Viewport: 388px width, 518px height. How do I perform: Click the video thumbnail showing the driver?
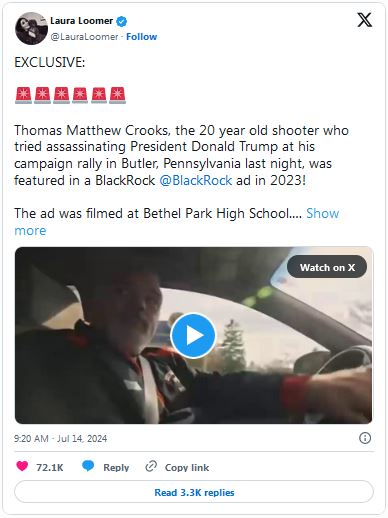194,335
